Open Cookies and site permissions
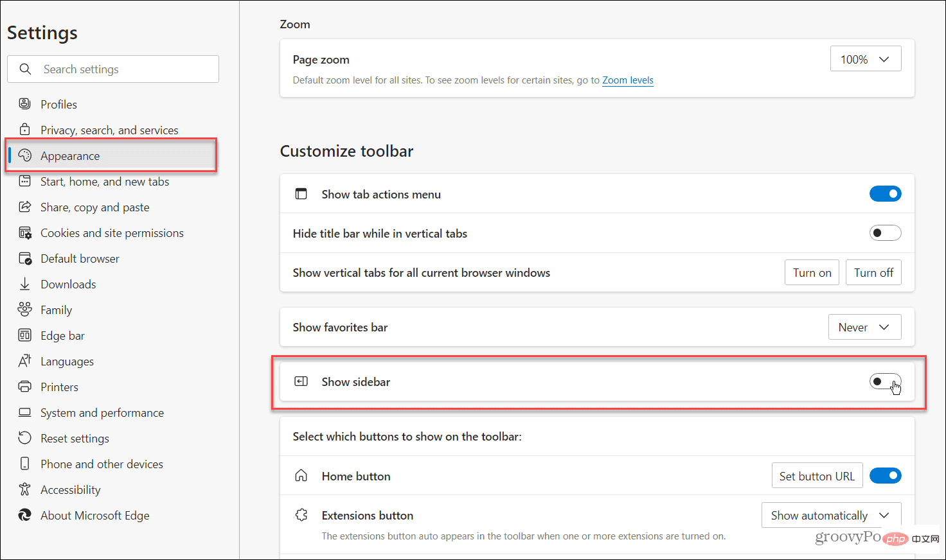The image size is (946, 560). [111, 232]
